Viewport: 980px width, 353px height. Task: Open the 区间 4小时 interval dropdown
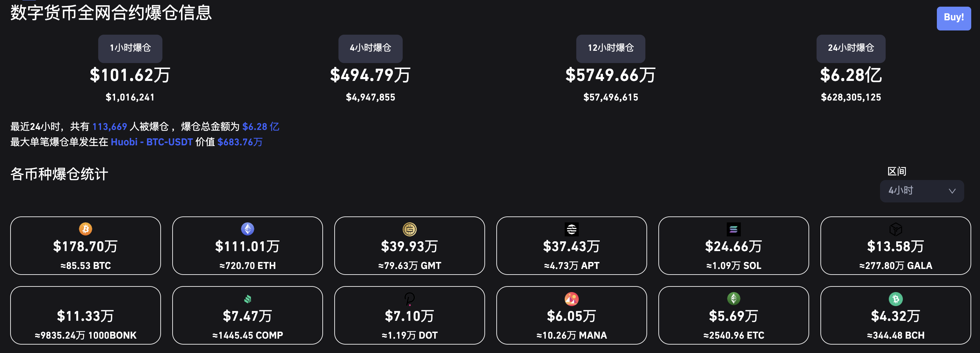[x=921, y=191]
